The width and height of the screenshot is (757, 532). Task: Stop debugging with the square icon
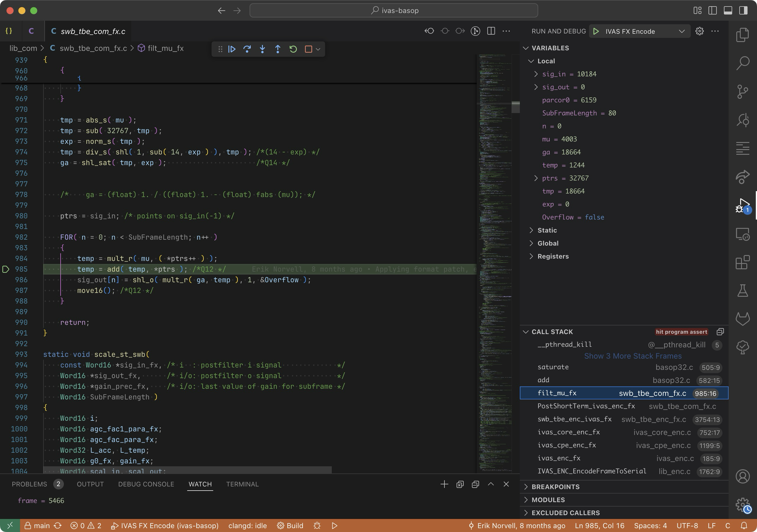(x=309, y=49)
